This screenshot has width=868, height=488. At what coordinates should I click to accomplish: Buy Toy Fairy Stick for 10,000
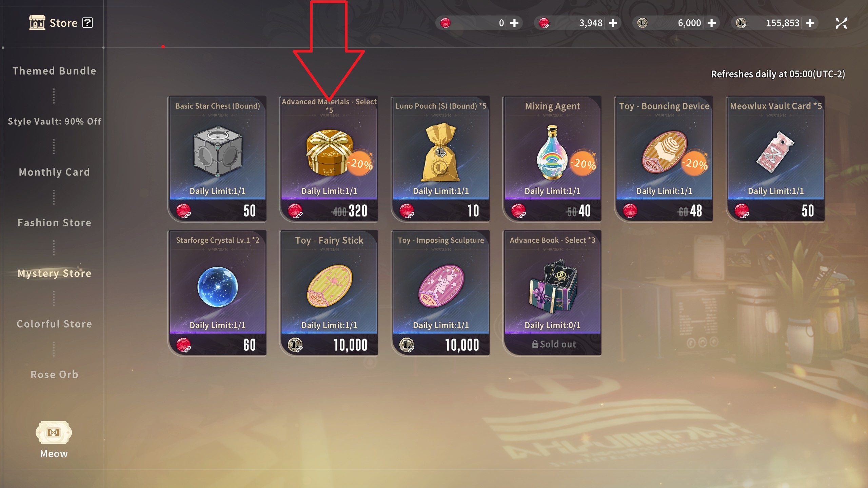click(329, 345)
